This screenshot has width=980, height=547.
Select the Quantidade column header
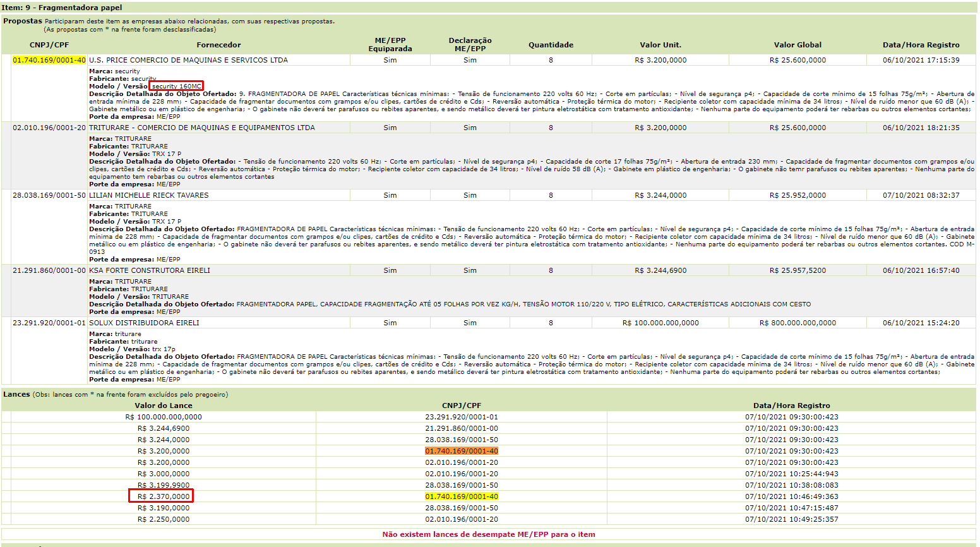pyautogui.click(x=551, y=45)
